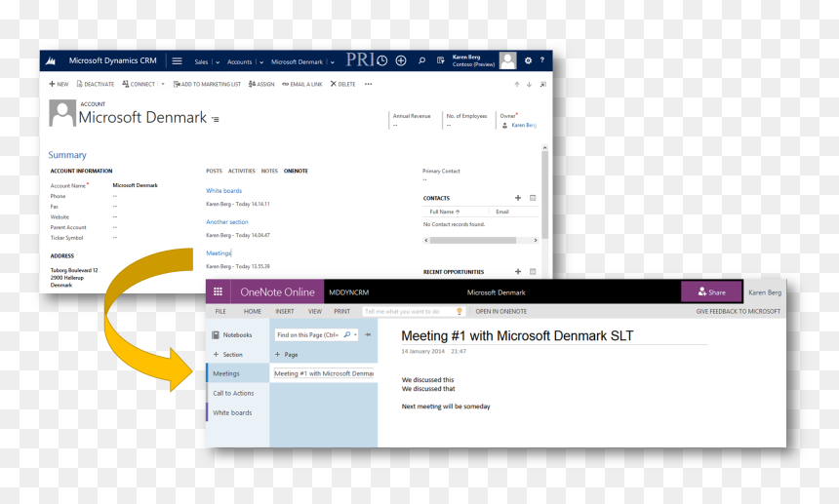839x504 pixels.
Task: Switch to the Posts tab
Action: (x=214, y=171)
